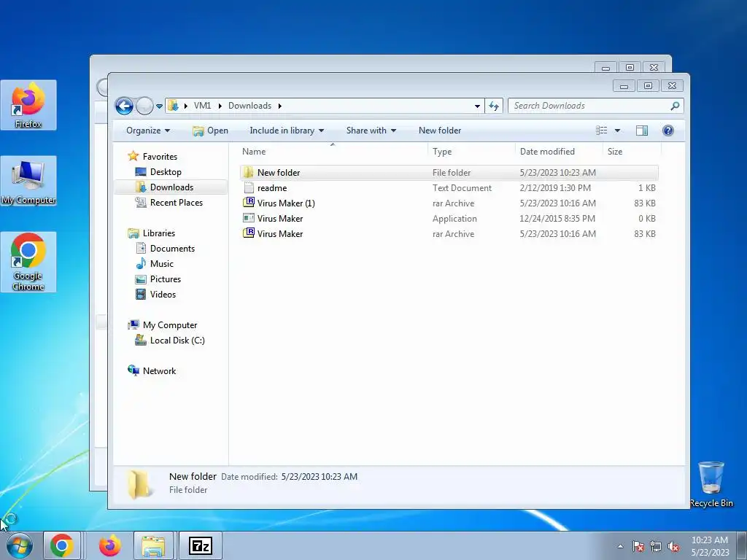Open the Windows Start menu orb
The width and height of the screenshot is (747, 560).
click(19, 545)
